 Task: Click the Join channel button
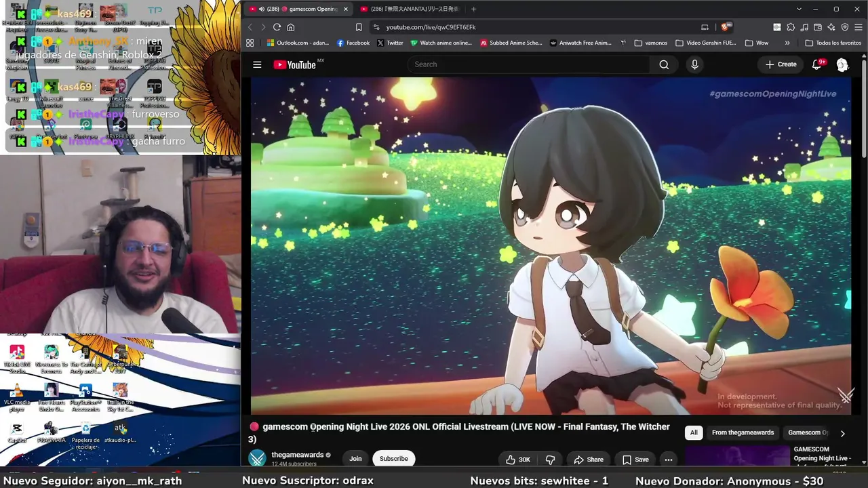tap(355, 459)
